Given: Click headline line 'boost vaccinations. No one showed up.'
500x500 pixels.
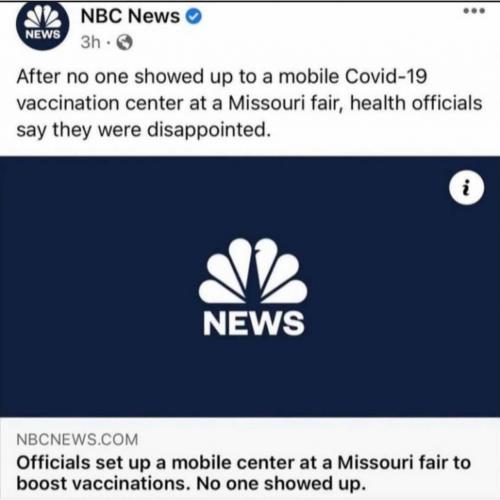Looking at the screenshot, I should (x=191, y=484).
